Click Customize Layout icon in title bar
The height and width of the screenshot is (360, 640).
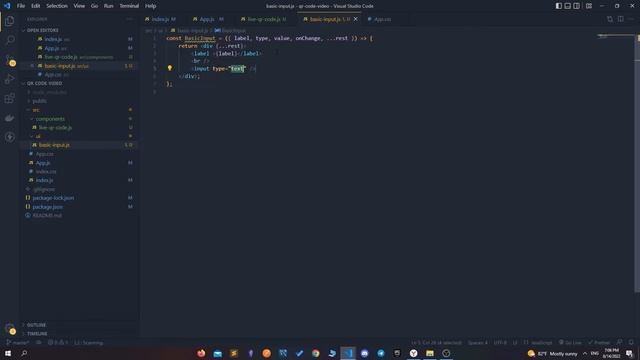tap(589, 6)
